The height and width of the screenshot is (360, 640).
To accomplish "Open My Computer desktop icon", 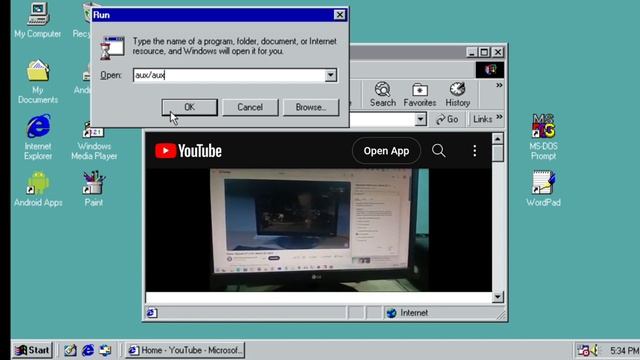I will click(x=38, y=20).
